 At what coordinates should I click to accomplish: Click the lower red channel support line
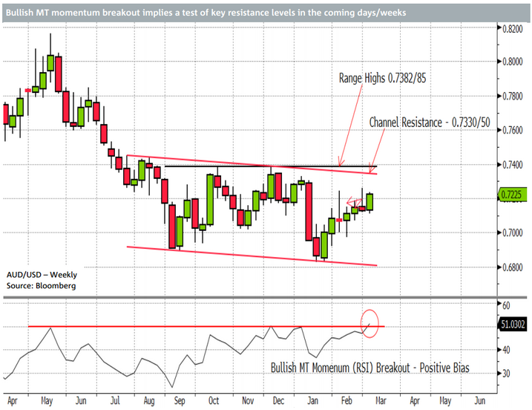point(252,256)
